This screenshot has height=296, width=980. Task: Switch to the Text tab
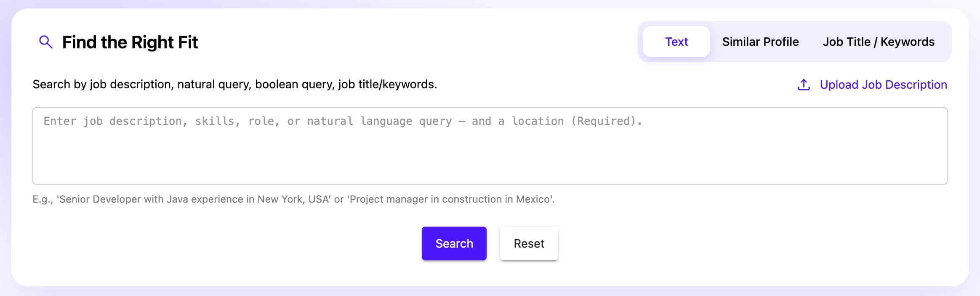click(676, 42)
